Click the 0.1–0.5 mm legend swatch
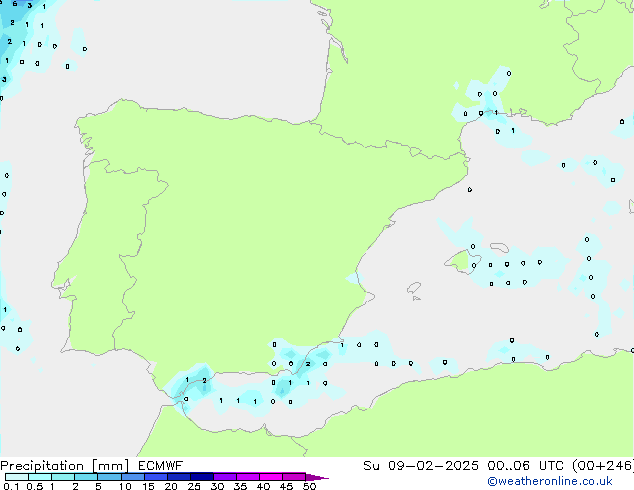Viewport: 634px width, 490px height. (17, 477)
